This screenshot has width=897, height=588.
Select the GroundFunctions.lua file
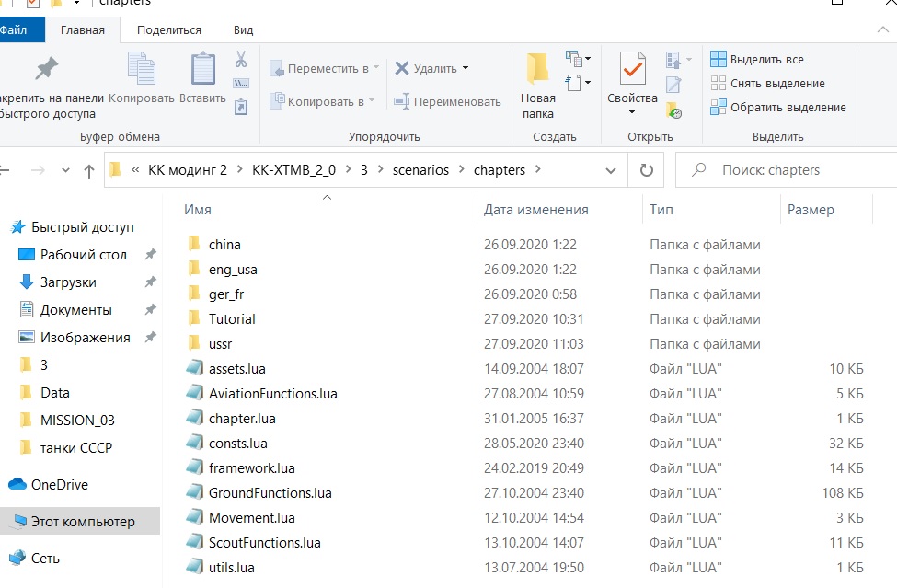pyautogui.click(x=270, y=492)
